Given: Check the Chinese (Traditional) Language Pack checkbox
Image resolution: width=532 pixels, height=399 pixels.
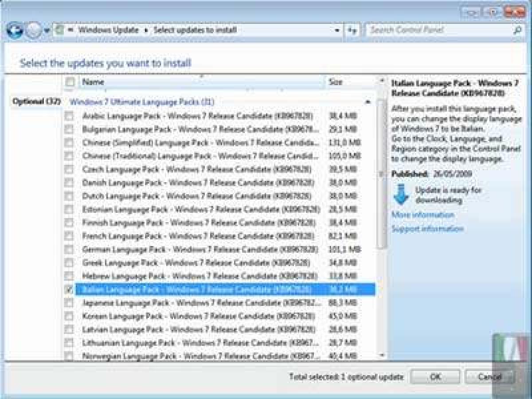Looking at the screenshot, I should coord(69,156).
